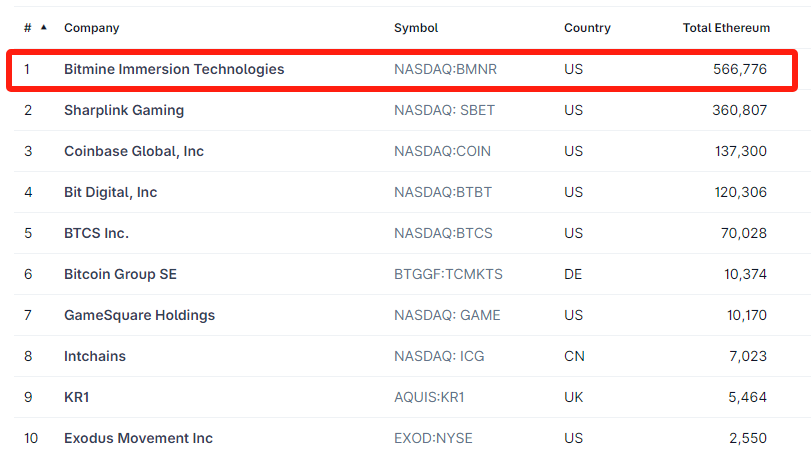
Task: Open Sharplink Gaming company link
Action: click(124, 110)
